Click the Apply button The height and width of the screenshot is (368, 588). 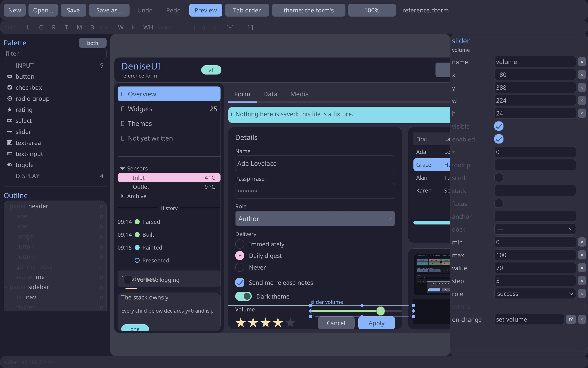coord(376,323)
